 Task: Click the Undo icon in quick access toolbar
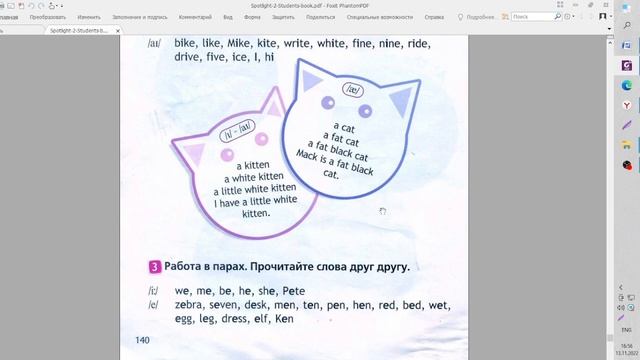[31, 6]
